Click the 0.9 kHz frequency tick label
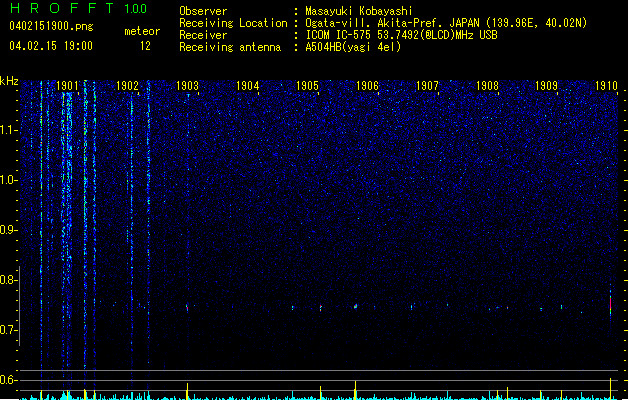This screenshot has width=629, height=400. pos(8,230)
